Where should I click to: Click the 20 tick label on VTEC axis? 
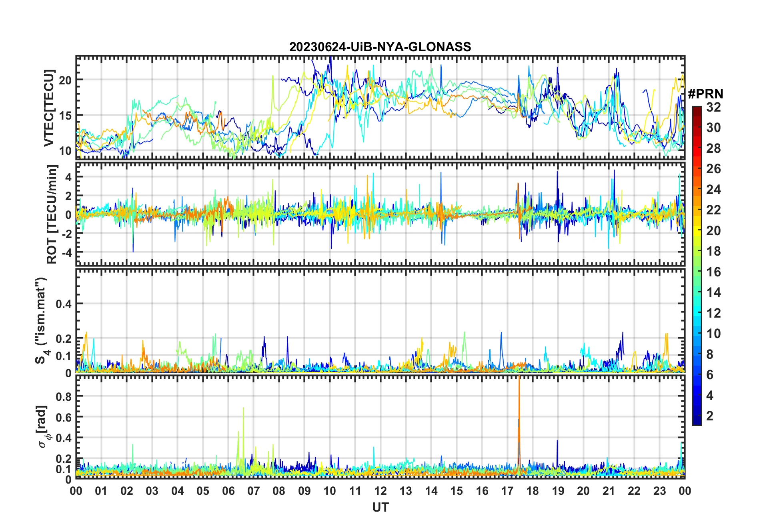coord(65,80)
